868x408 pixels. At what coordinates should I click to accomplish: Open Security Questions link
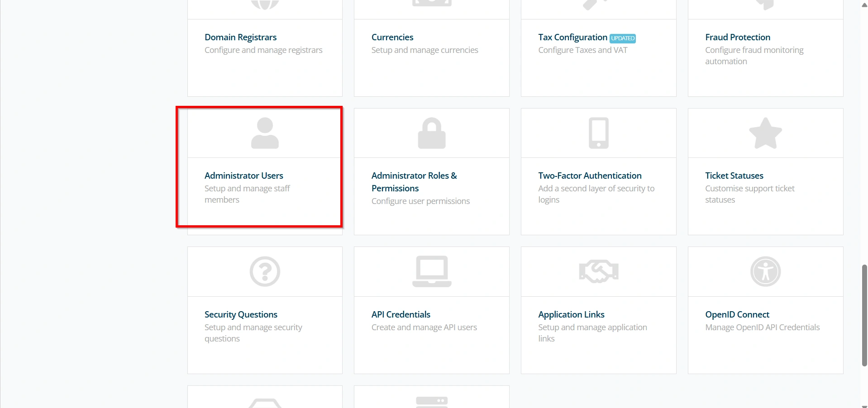(x=241, y=314)
